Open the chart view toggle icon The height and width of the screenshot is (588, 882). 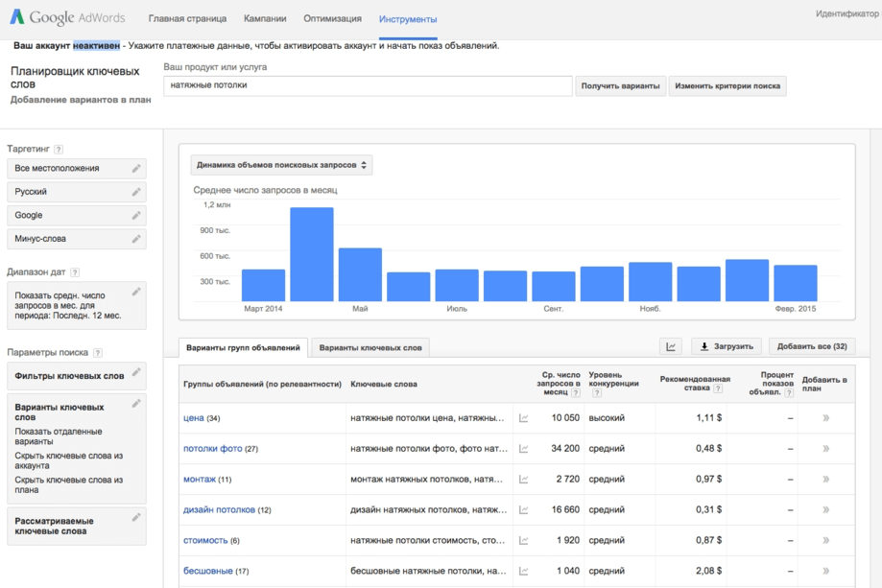point(671,347)
